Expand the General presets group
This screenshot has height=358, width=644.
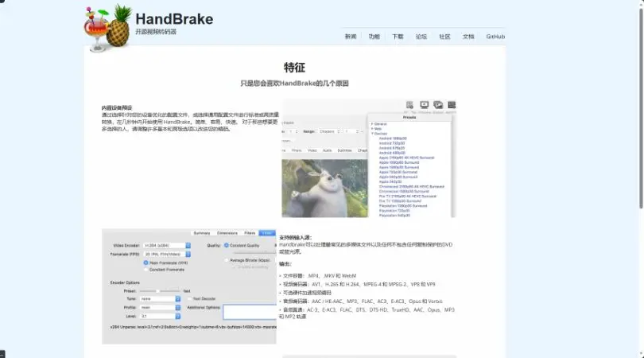click(x=372, y=124)
